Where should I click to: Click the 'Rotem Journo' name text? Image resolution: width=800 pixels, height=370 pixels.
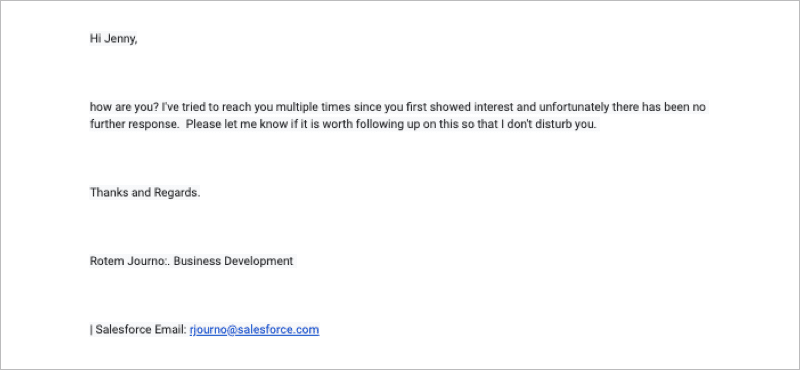127,261
